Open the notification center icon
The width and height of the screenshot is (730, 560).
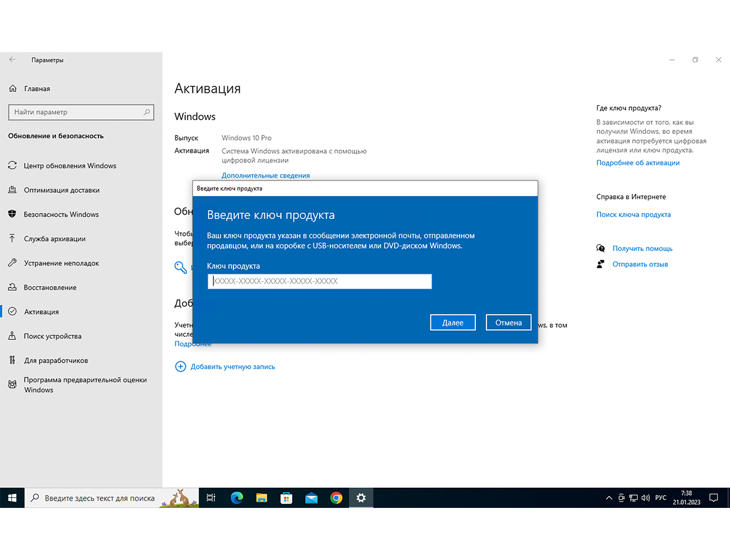(714, 498)
